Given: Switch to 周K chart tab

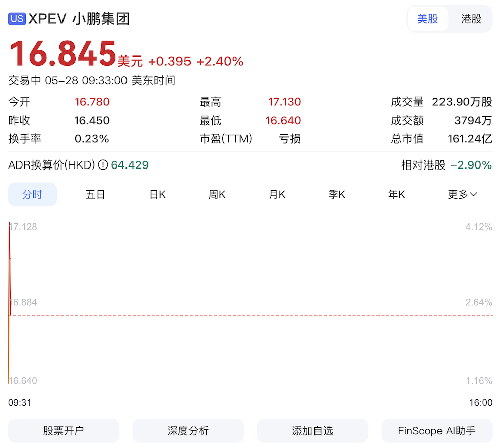Looking at the screenshot, I should point(217,194).
